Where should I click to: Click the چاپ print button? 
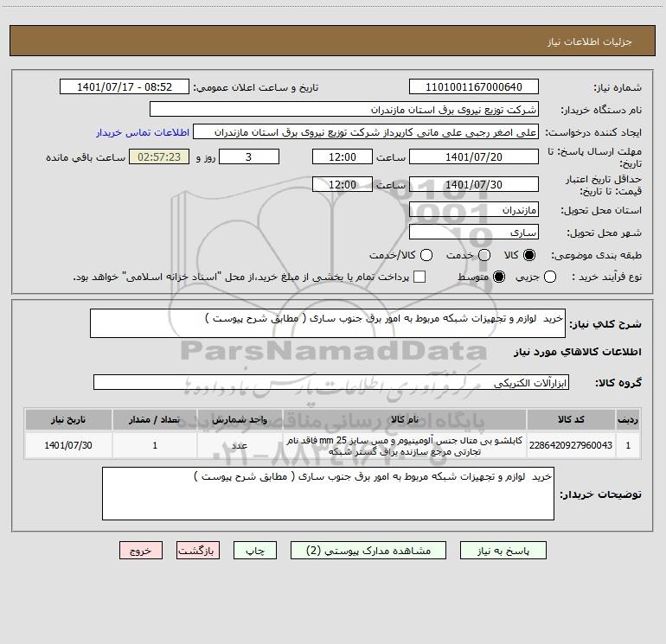pyautogui.click(x=255, y=551)
